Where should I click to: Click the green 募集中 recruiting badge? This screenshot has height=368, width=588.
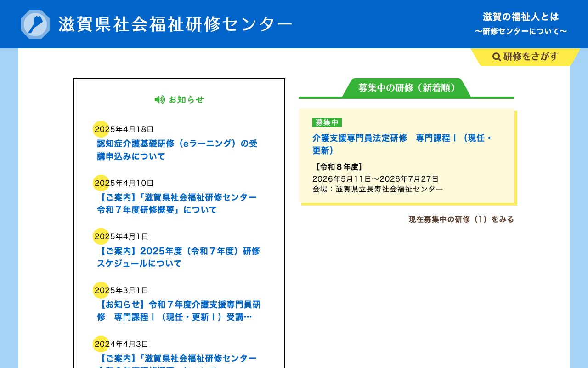coord(327,122)
